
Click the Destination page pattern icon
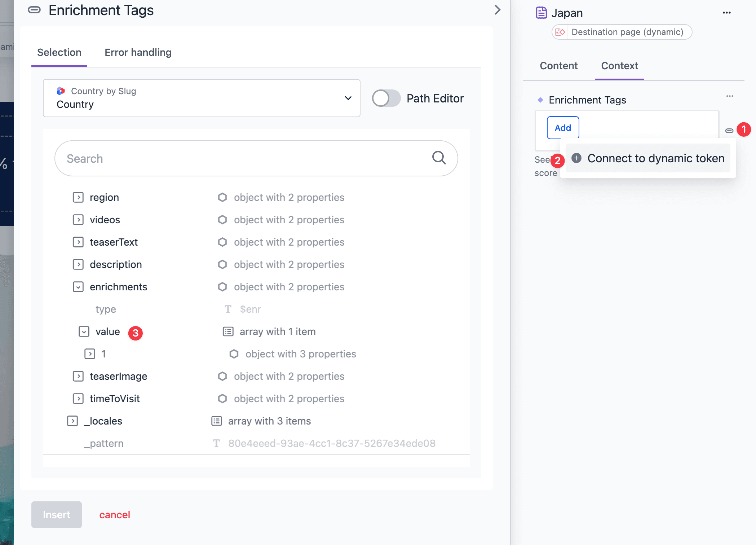click(x=560, y=32)
